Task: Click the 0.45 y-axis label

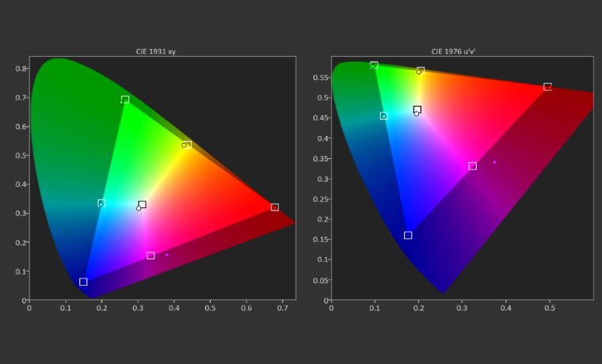Action: click(321, 118)
